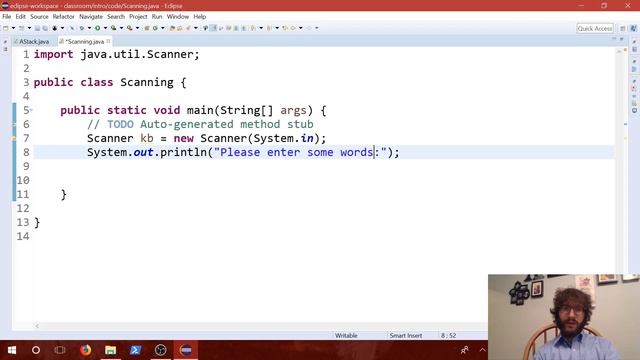Select the Scanning.java editor tab
The image size is (640, 360).
84,42
